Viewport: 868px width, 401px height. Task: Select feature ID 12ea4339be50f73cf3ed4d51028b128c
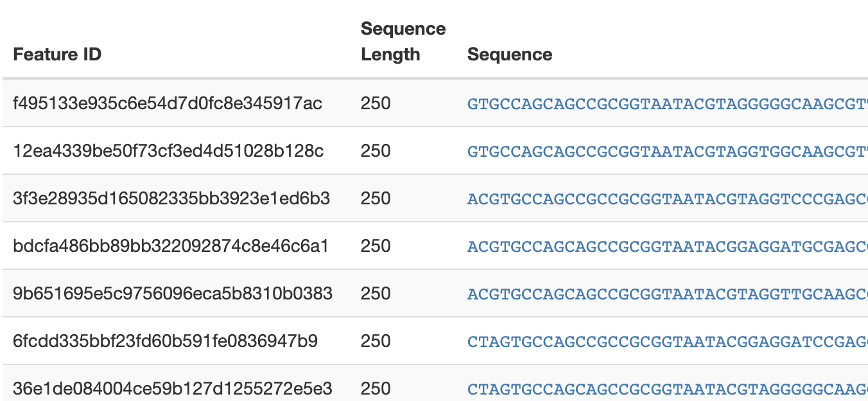168,151
